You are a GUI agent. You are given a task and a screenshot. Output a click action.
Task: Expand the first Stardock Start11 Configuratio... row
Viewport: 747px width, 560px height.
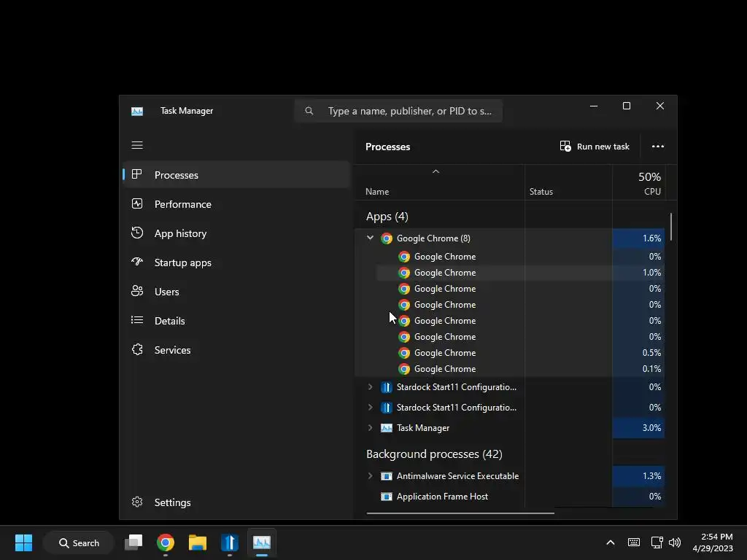click(x=370, y=387)
